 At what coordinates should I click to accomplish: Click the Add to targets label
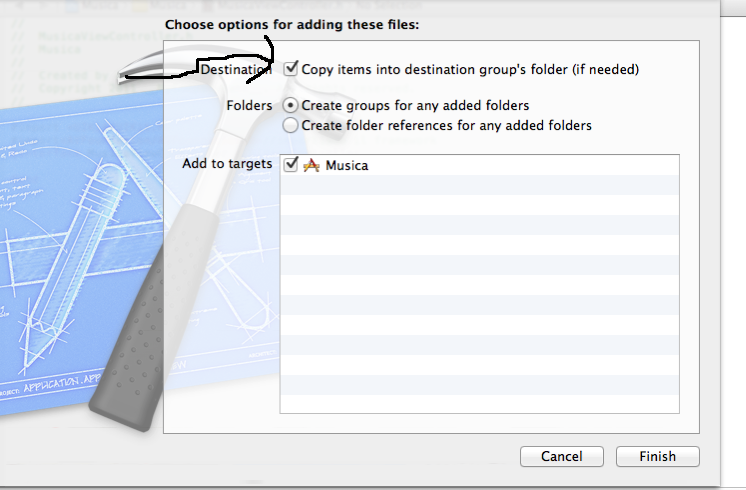pyautogui.click(x=227, y=164)
